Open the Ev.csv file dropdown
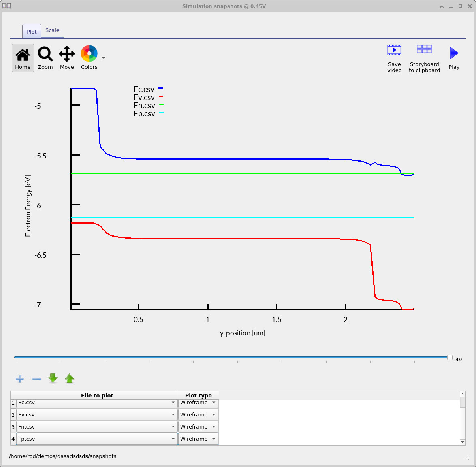476x467 pixels. click(x=97, y=414)
